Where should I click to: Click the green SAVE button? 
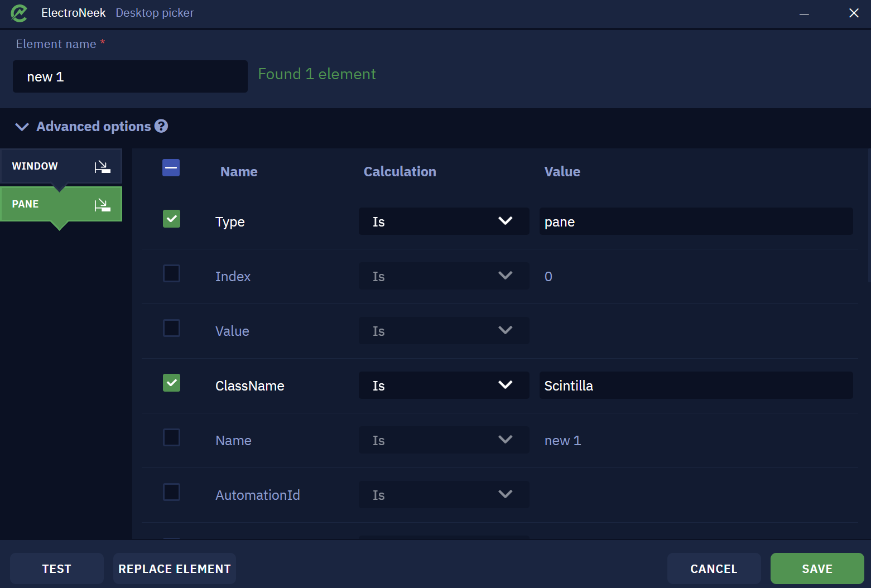[817, 568]
